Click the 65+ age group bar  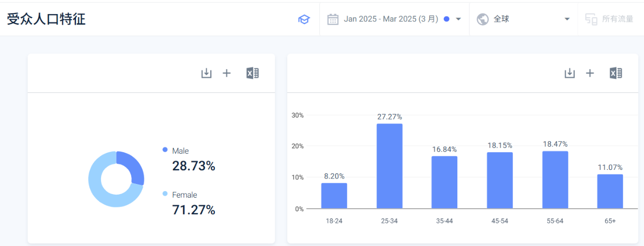pyautogui.click(x=610, y=192)
